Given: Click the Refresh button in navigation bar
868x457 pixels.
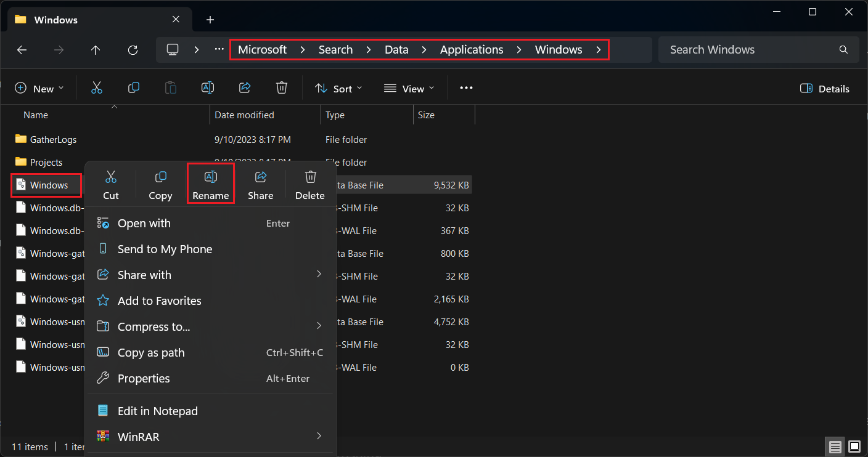Looking at the screenshot, I should pyautogui.click(x=133, y=50).
